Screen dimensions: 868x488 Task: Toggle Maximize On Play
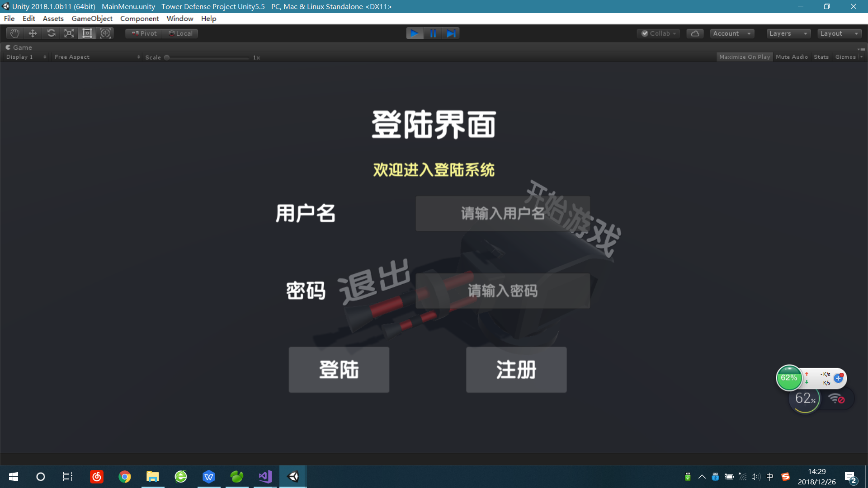click(x=744, y=57)
